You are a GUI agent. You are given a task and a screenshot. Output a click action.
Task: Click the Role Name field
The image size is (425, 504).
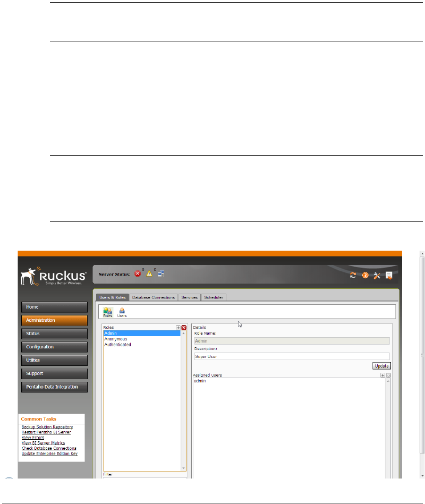coord(292,341)
